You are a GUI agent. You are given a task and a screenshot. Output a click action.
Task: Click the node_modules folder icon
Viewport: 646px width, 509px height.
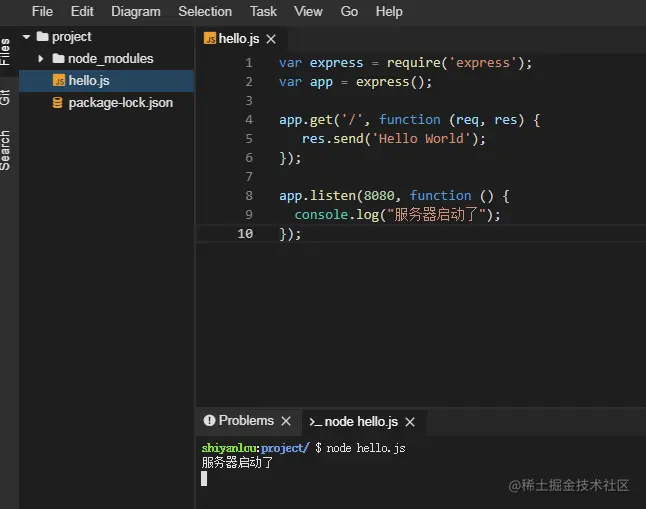(59, 58)
